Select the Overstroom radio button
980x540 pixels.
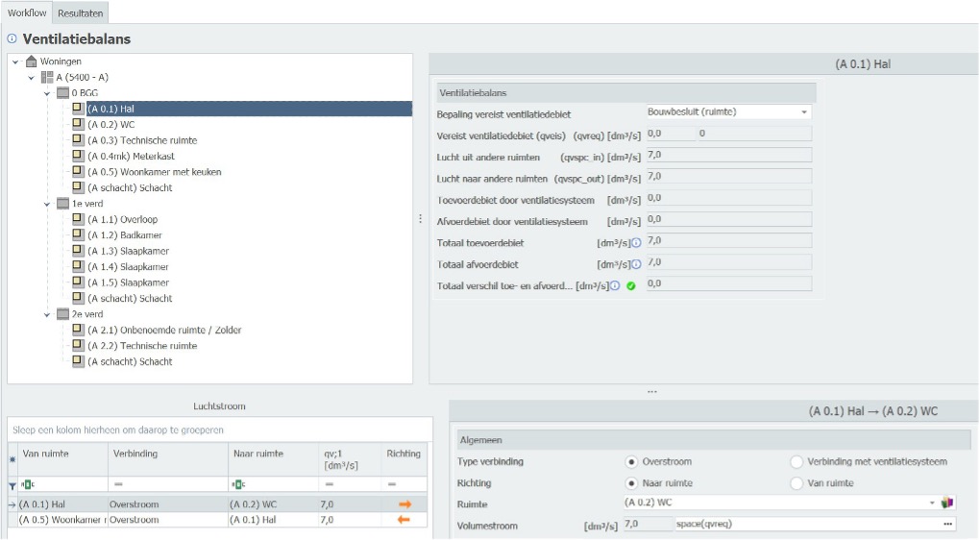click(631, 462)
